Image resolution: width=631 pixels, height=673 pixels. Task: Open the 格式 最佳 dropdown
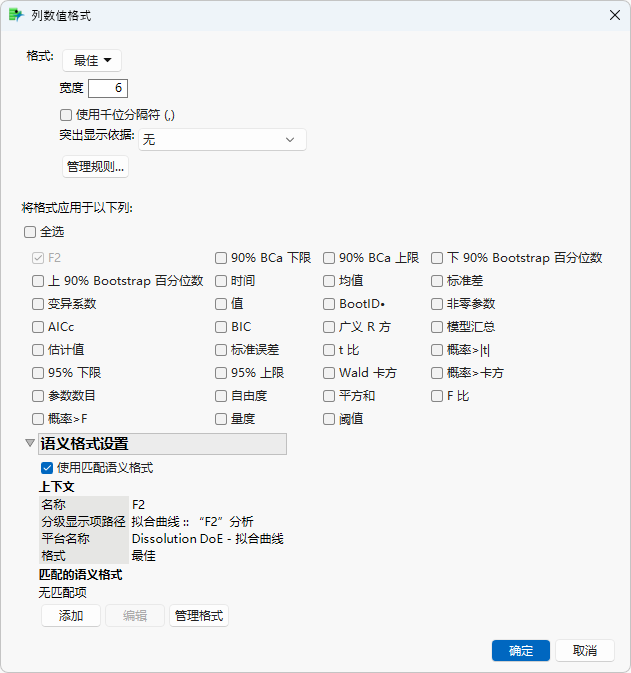click(92, 60)
